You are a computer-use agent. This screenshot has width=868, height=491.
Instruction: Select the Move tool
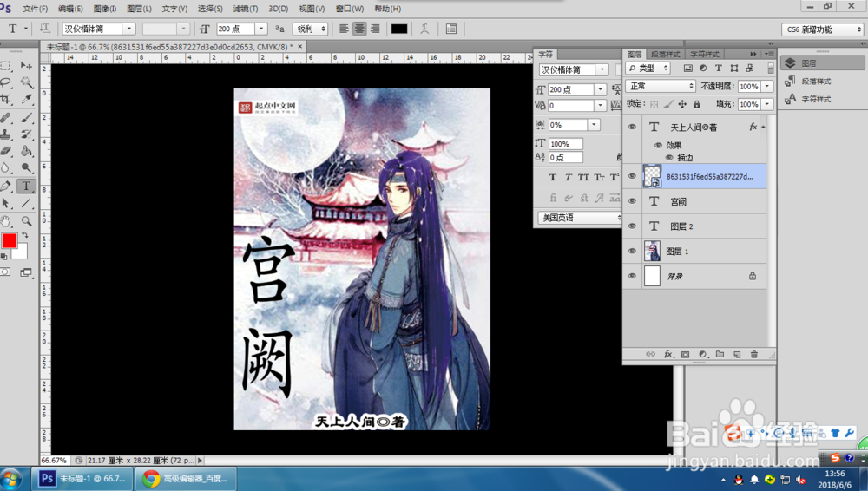[26, 66]
